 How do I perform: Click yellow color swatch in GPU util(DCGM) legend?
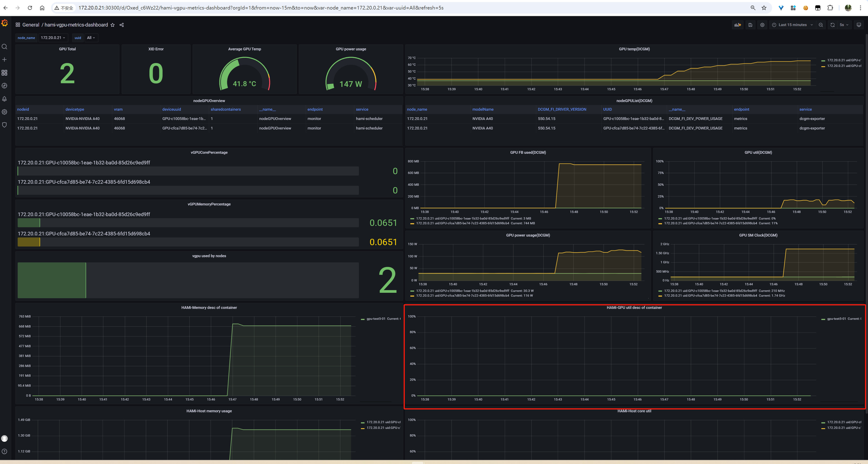[660, 223]
